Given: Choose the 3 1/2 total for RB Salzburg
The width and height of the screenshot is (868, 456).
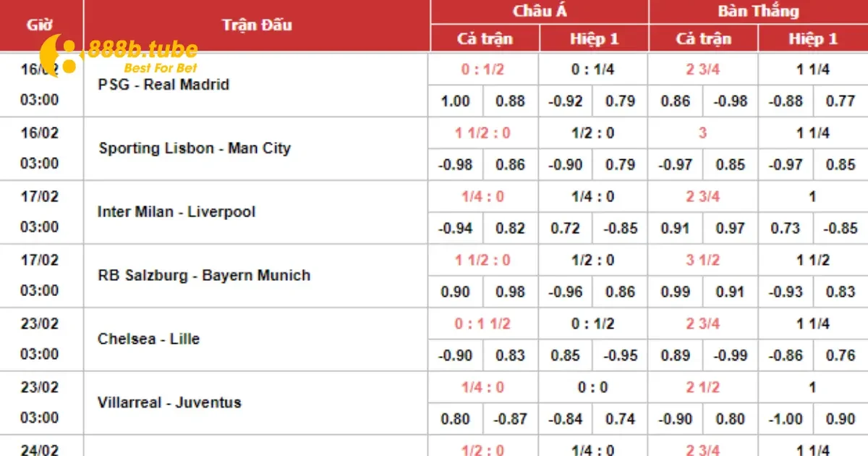Looking at the screenshot, I should tap(702, 261).
